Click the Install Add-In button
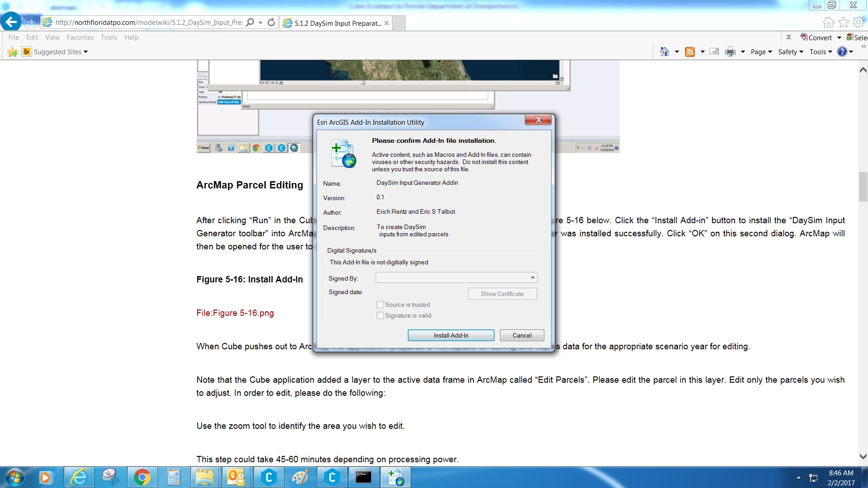Viewport: 868px width, 488px height. coord(451,335)
